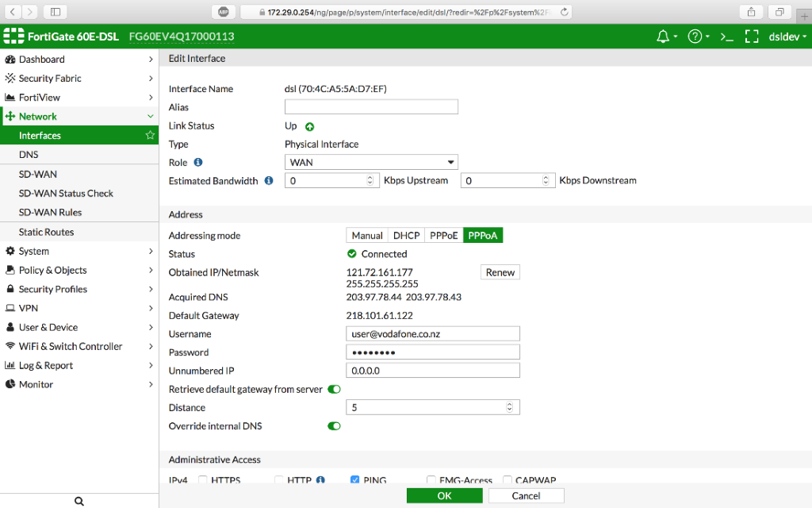Click the Renew button
Screen dimensions: 812x508
tap(500, 272)
